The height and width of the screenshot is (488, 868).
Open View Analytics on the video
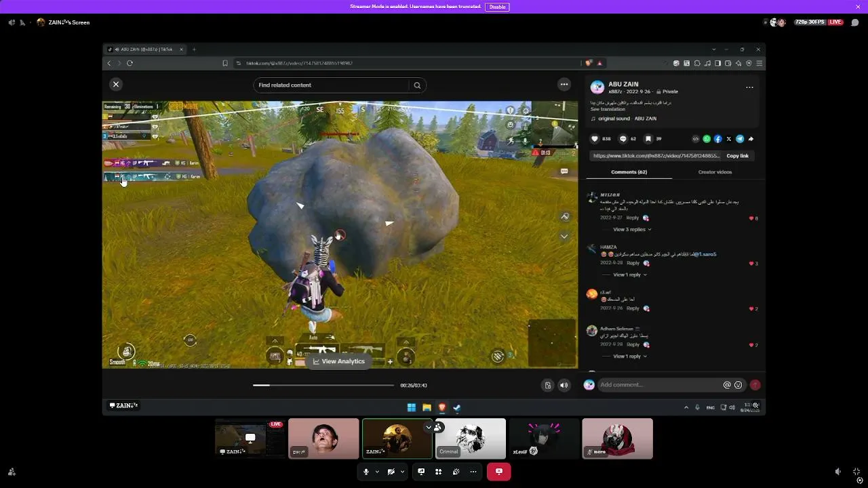tap(339, 361)
